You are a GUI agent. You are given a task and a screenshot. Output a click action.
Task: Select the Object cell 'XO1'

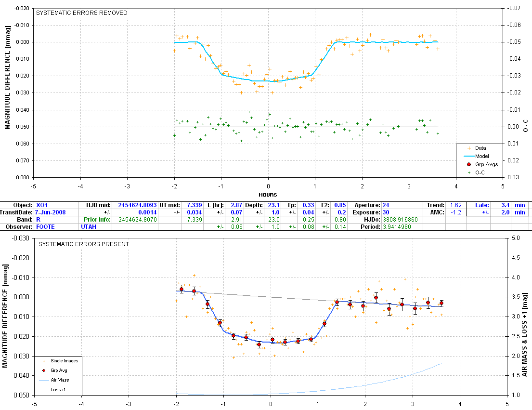(x=42, y=205)
